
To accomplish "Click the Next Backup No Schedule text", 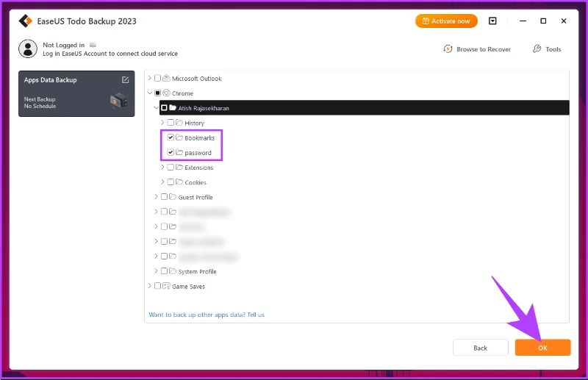I will tap(40, 103).
